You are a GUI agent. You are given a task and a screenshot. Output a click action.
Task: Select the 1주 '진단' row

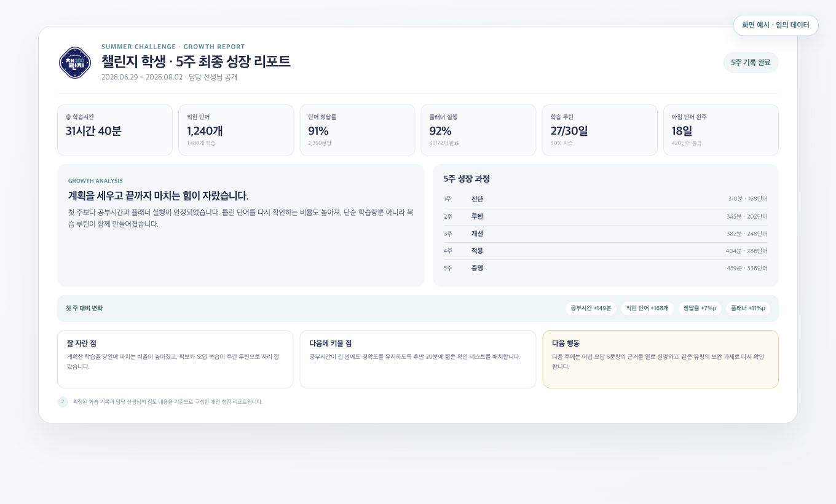[605, 199]
